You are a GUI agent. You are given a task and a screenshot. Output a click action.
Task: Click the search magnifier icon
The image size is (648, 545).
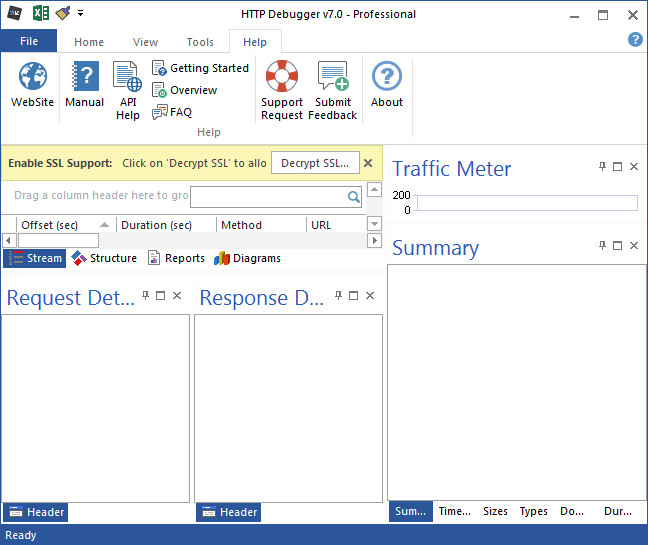[354, 197]
